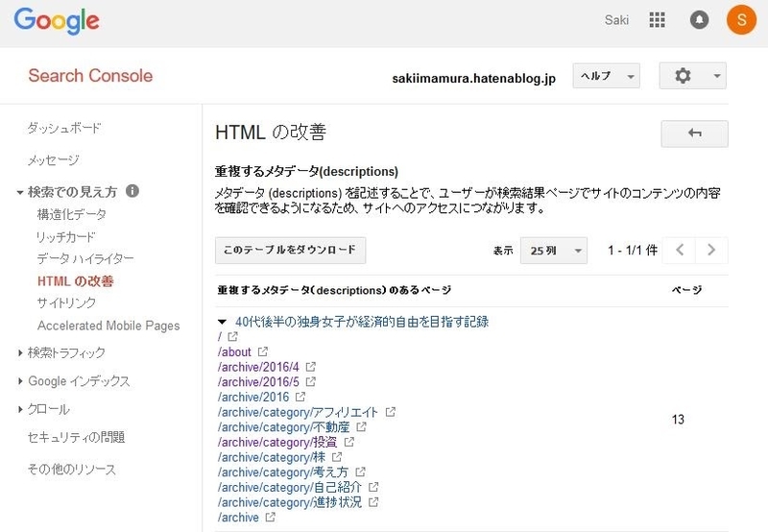
Task: Open the /archive/category/自己紹介 link
Action: (290, 488)
